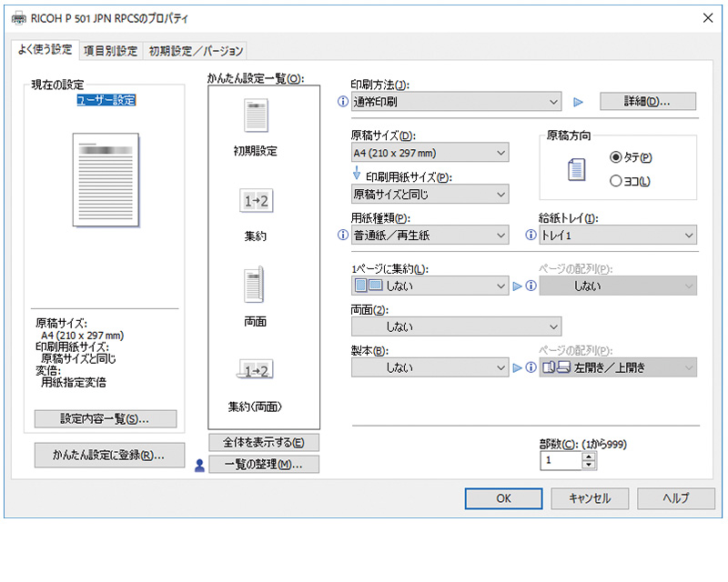Select the 集約(両面) preset icon
This screenshot has width=728, height=582.
255,368
